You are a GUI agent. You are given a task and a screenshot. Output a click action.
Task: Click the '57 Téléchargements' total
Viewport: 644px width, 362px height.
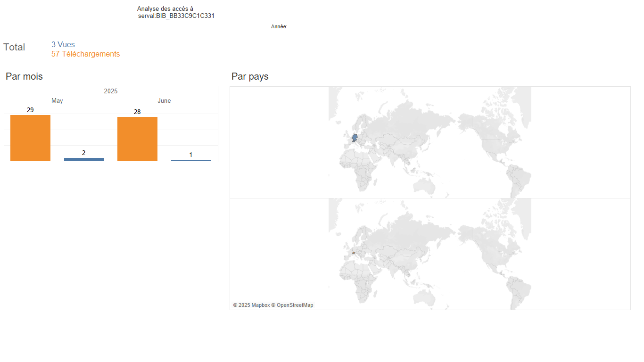coord(86,54)
